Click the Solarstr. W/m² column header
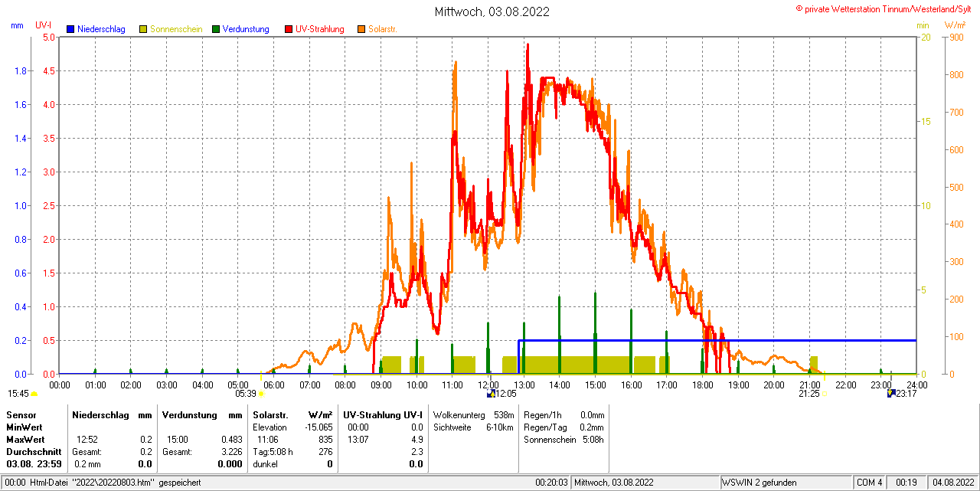This screenshot has width=980, height=491. click(x=292, y=414)
